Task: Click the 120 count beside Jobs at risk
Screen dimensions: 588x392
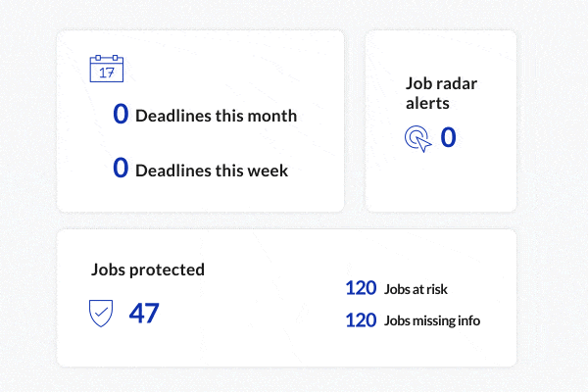Action: pyautogui.click(x=361, y=288)
